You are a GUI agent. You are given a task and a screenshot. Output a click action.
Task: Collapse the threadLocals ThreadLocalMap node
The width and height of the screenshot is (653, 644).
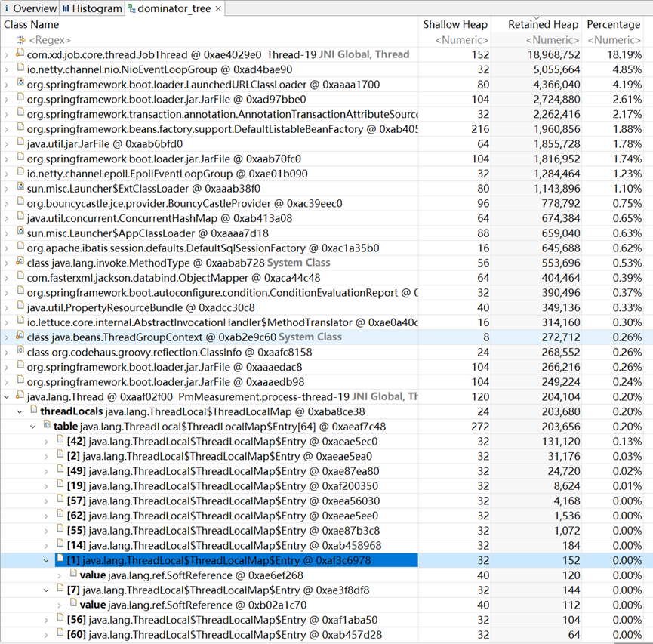tap(20, 412)
